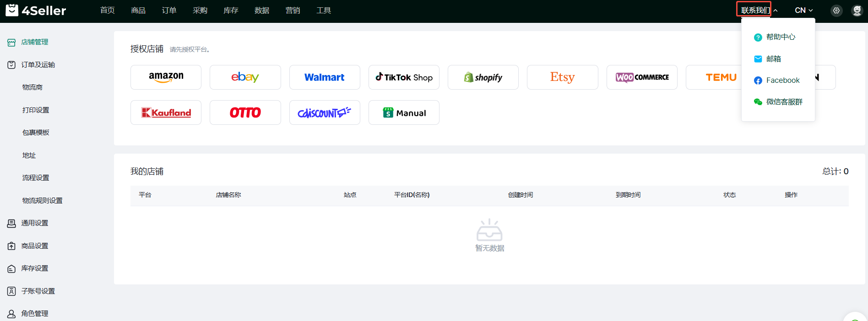Click the Walmart platform tile

pos(325,77)
